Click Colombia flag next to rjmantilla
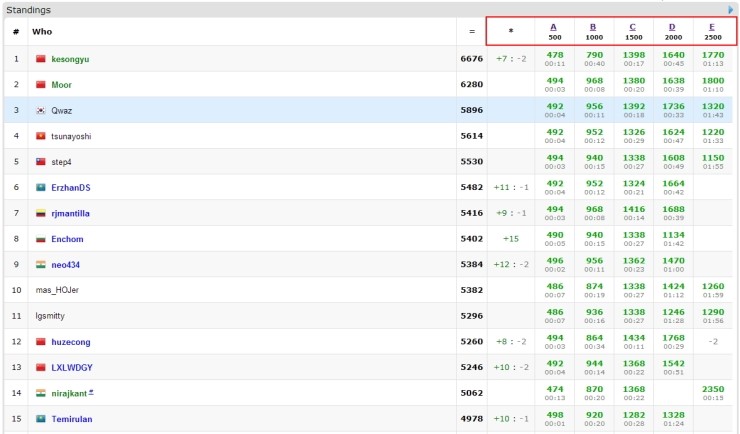This screenshot has width=740, height=434. pos(41,213)
